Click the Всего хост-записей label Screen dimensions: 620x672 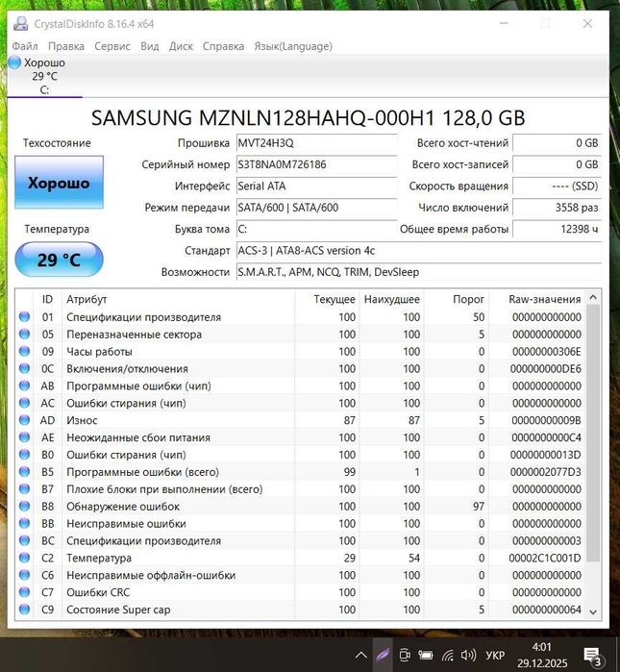460,164
